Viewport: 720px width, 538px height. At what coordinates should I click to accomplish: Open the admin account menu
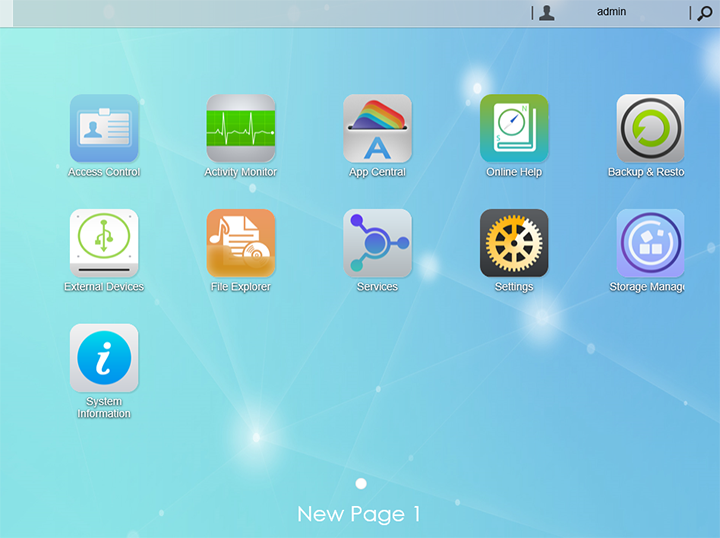click(611, 12)
